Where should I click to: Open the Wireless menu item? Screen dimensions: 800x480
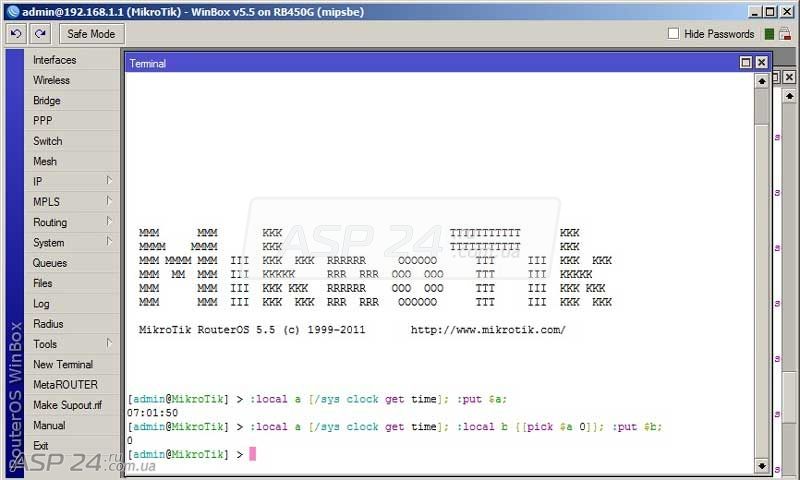coord(51,80)
